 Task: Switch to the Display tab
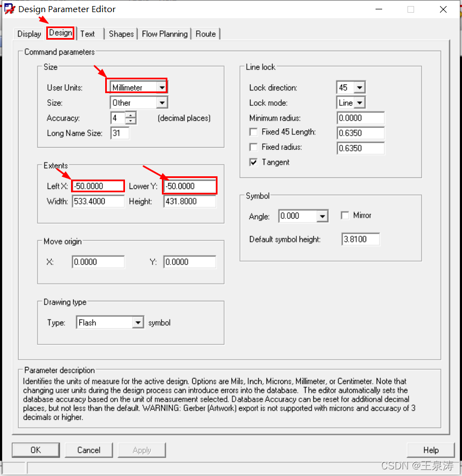(29, 34)
